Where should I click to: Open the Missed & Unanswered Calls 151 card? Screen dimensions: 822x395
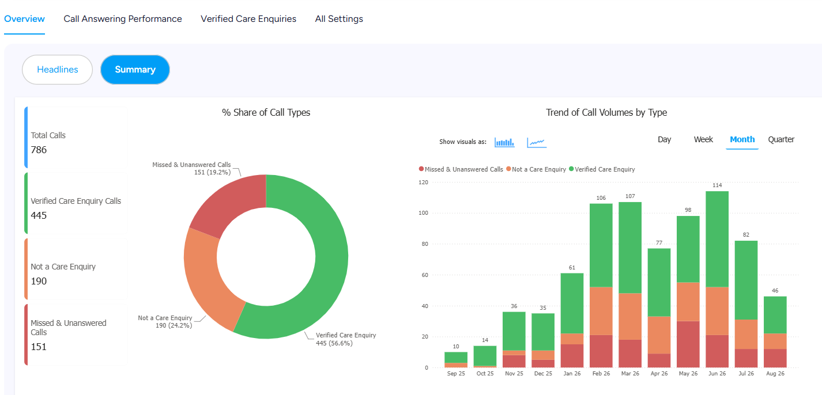tap(76, 334)
